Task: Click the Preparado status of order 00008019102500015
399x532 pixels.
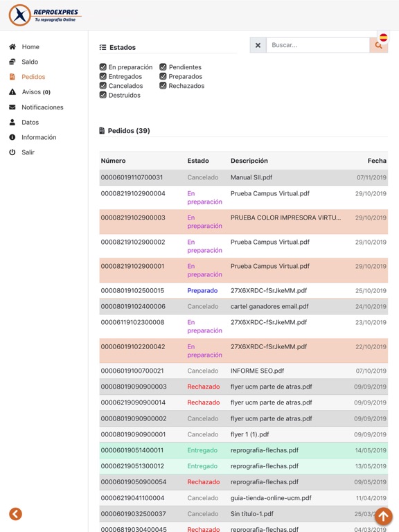Action: [x=202, y=290]
